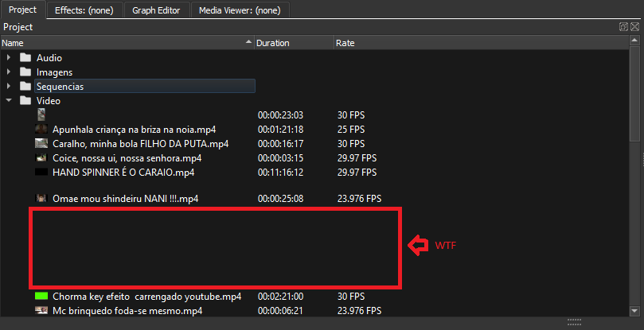Click black thumbnail of HAND SPINNER clip

pos(41,172)
